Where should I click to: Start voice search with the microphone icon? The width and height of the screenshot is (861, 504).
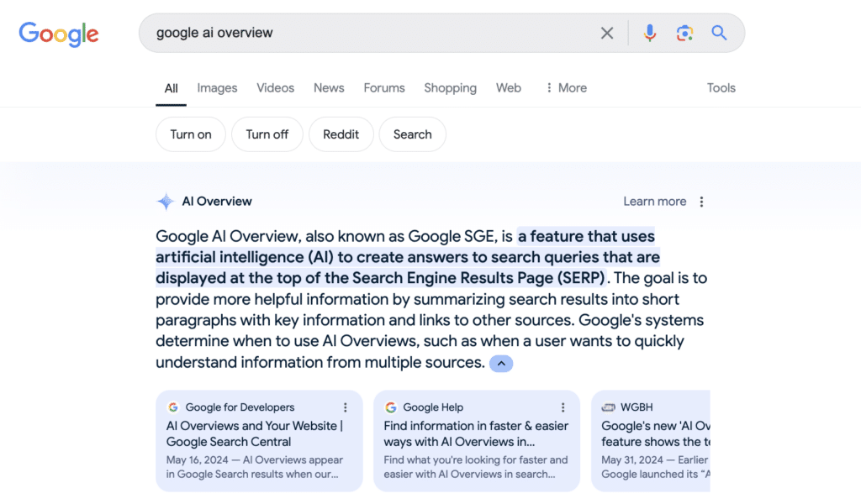coord(650,33)
